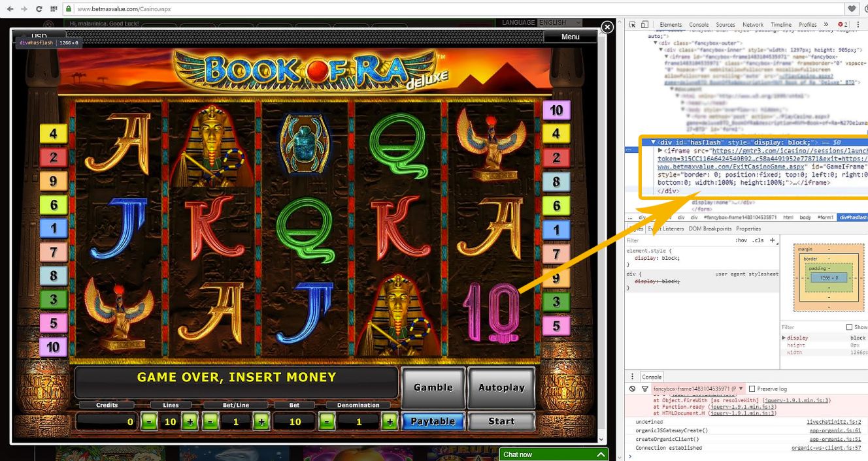The height and width of the screenshot is (461, 868).
Task: Click the blue line 1 marker on left
Action: coord(54,229)
